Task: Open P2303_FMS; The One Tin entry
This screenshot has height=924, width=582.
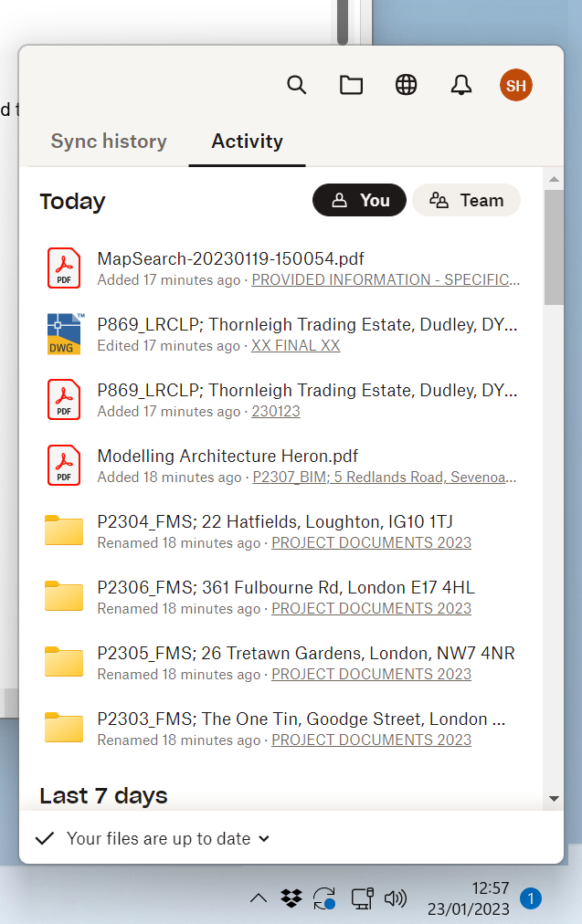Action: [302, 719]
